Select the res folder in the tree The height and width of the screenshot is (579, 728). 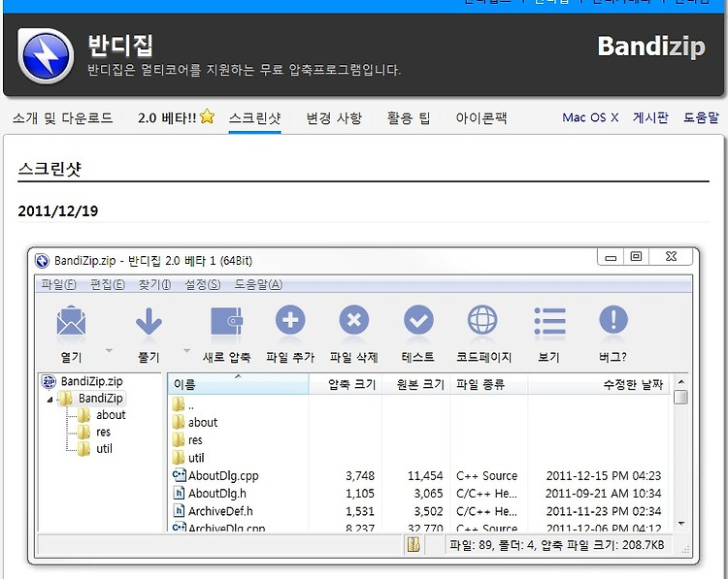[x=104, y=432]
